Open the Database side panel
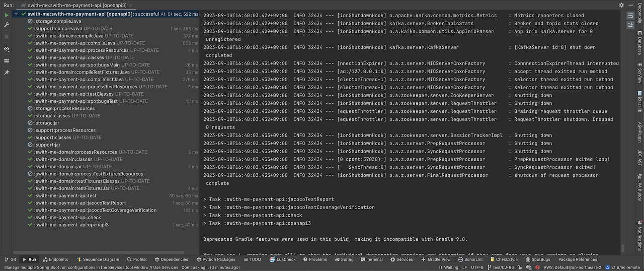Viewport: 644px width, 271px height. [x=639, y=44]
